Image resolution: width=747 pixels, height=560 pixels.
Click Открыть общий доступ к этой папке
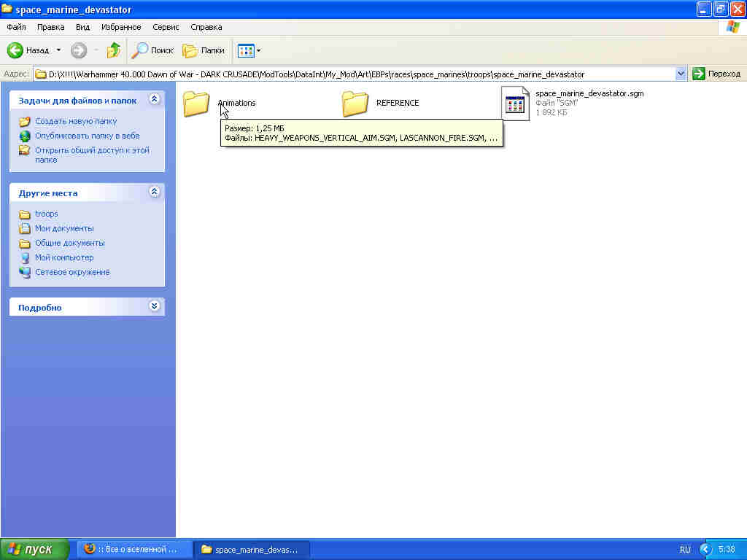pyautogui.click(x=92, y=155)
